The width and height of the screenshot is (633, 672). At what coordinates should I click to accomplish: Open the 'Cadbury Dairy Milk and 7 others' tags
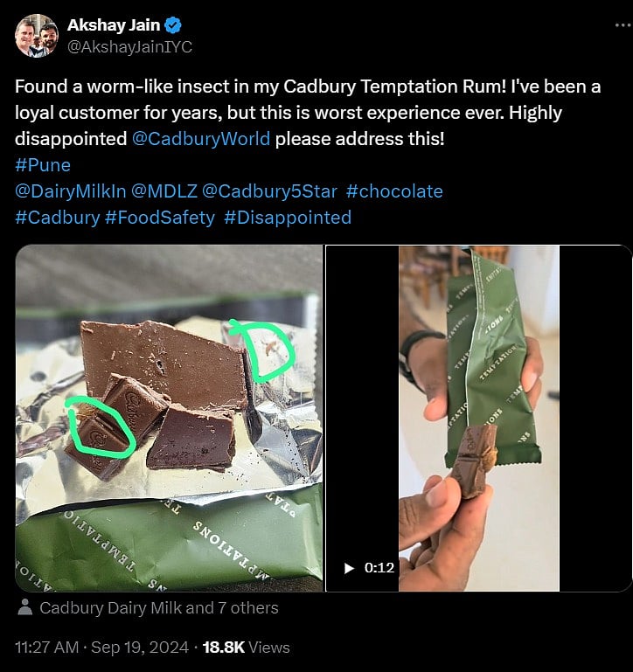(159, 608)
